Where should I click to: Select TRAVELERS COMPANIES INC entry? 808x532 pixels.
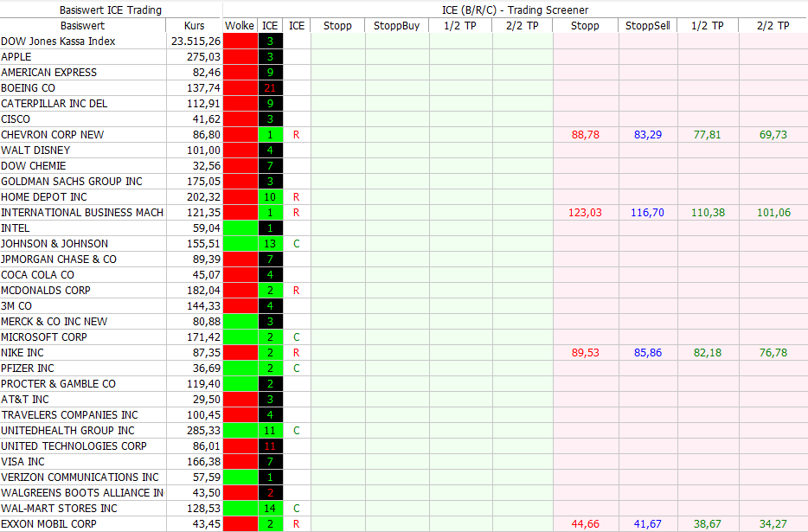point(69,415)
